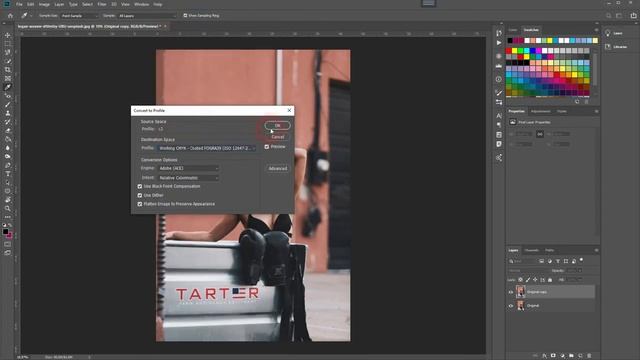640x360 pixels.
Task: Select the Eyedropper tool in the toolbar
Action: click(x=7, y=87)
